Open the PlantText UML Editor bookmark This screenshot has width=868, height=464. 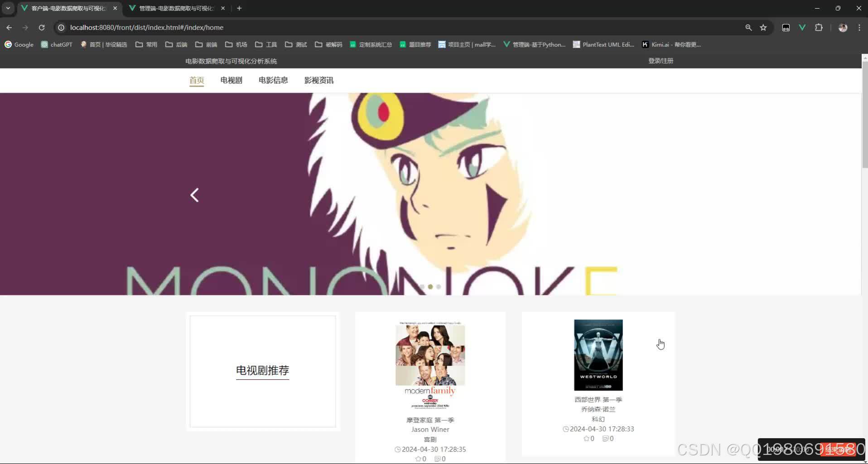[603, 44]
